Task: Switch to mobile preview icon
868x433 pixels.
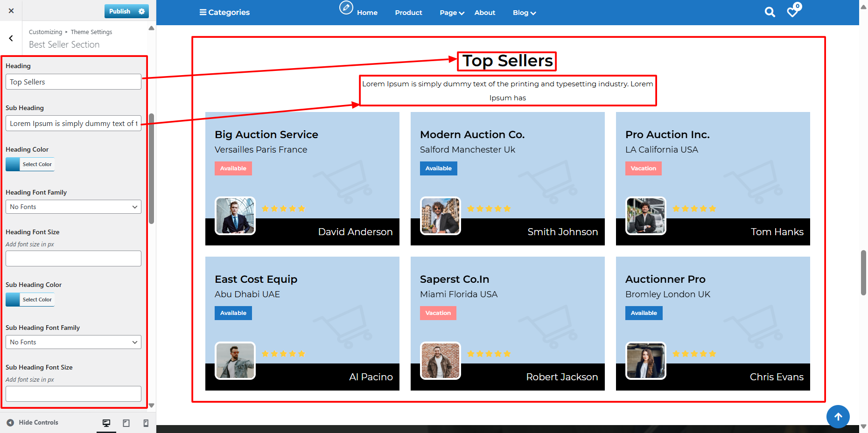Action: [x=146, y=423]
